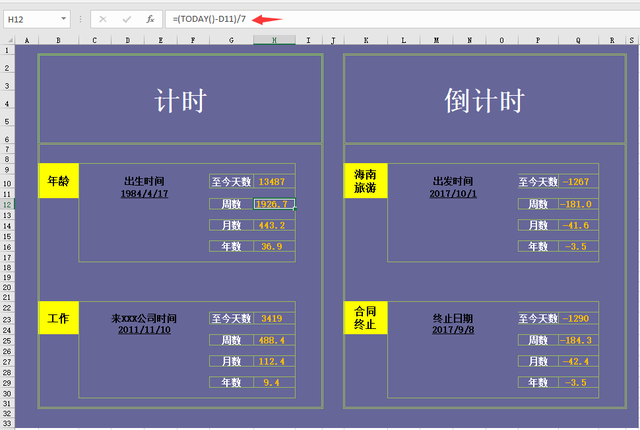Click 至今天数 label in 合同终止 section

[x=538, y=318]
